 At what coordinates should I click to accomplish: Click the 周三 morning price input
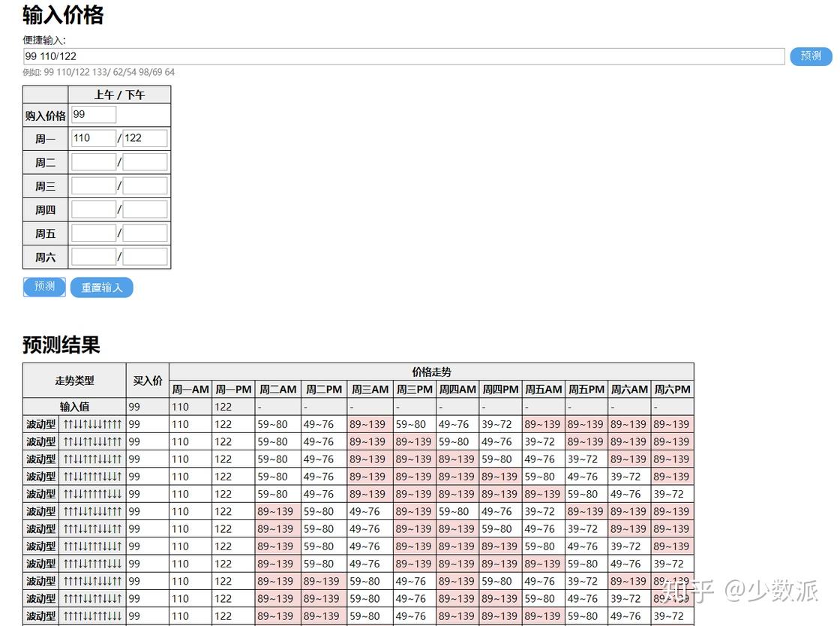94,186
